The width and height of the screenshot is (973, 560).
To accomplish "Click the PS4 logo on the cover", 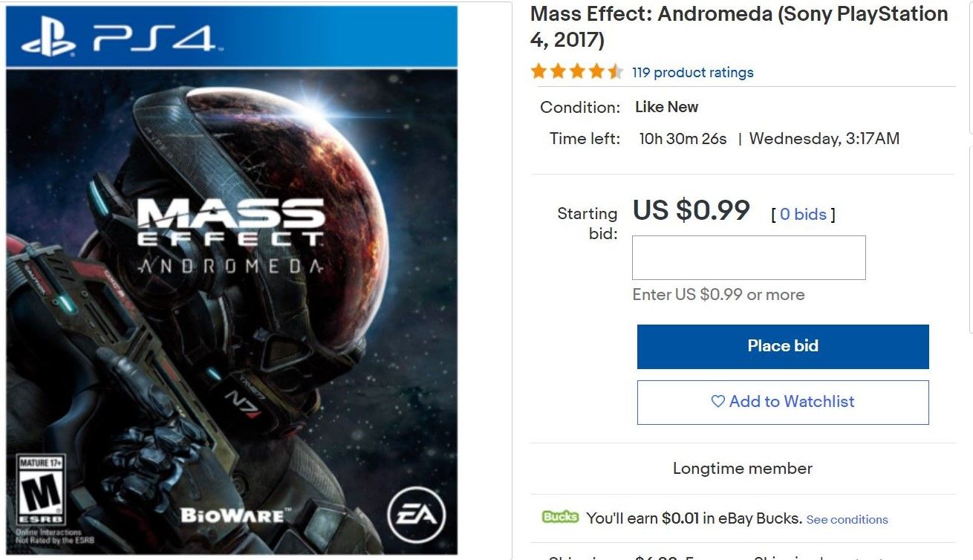I will click(119, 39).
